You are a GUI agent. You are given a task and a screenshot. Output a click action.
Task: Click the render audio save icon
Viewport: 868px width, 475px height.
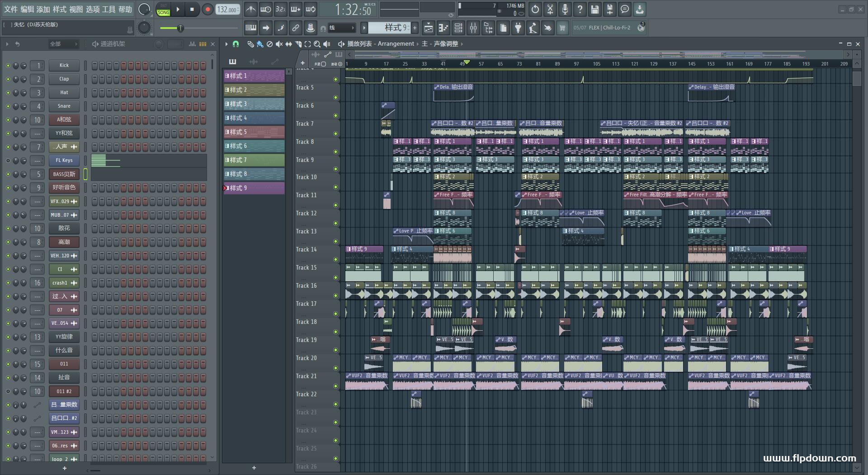[610, 9]
